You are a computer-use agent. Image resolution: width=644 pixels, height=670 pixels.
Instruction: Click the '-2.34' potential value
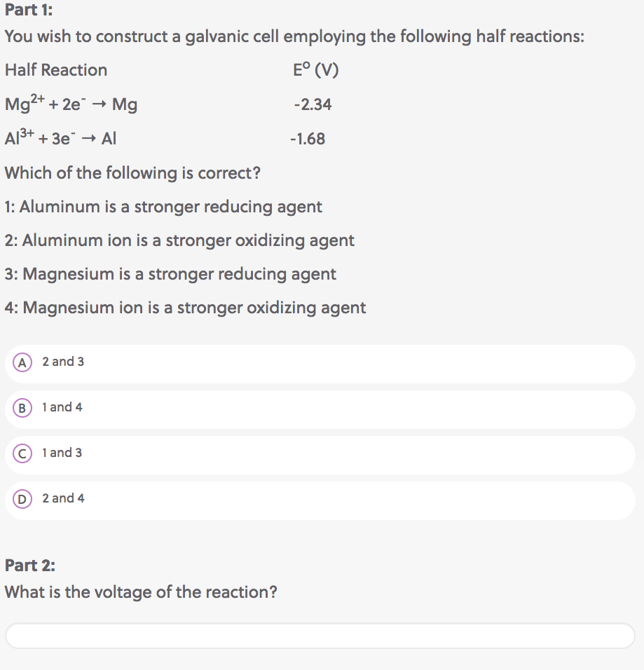(313, 104)
